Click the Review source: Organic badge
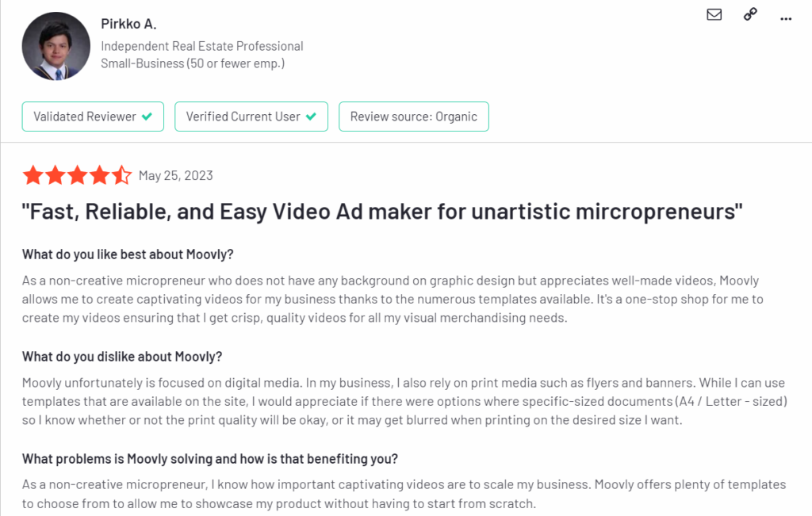Image resolution: width=812 pixels, height=516 pixels. tap(414, 117)
